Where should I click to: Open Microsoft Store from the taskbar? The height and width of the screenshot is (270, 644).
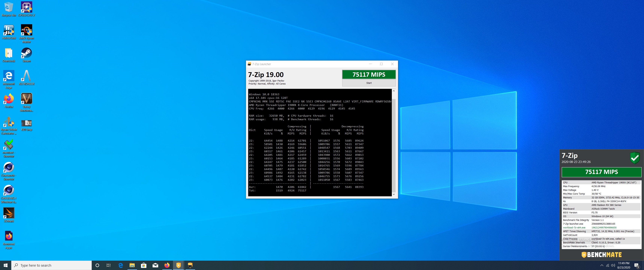[x=144, y=265]
